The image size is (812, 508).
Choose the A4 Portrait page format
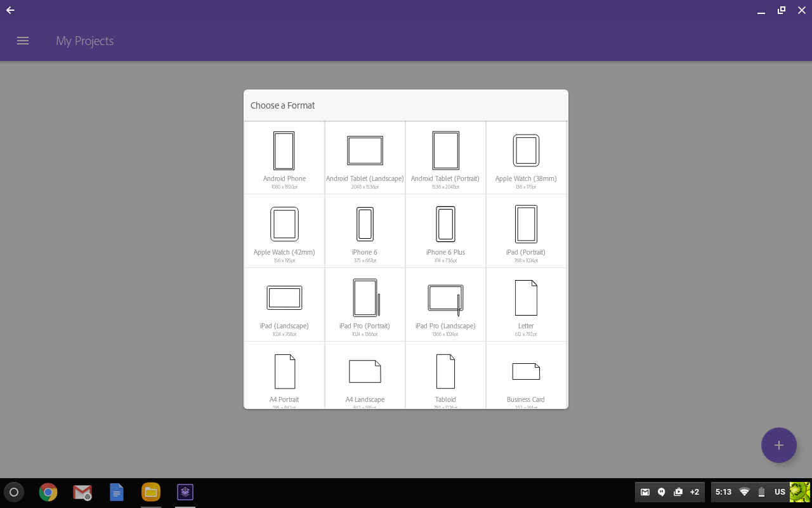[284, 372]
